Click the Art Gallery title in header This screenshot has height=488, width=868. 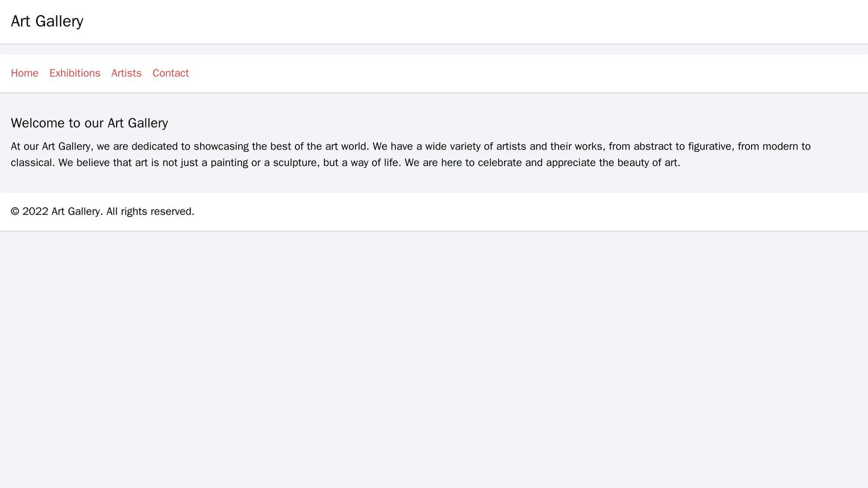47,21
